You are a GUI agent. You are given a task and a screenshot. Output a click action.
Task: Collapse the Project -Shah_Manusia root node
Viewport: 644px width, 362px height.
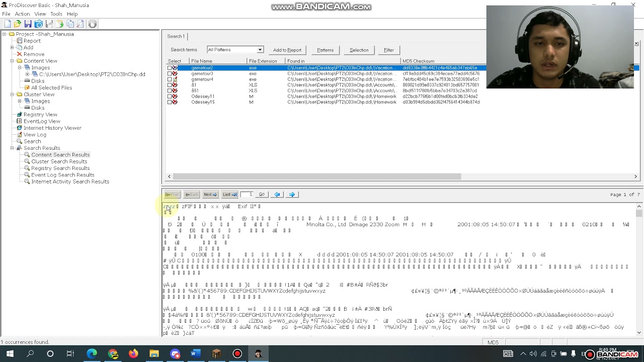click(x=5, y=34)
